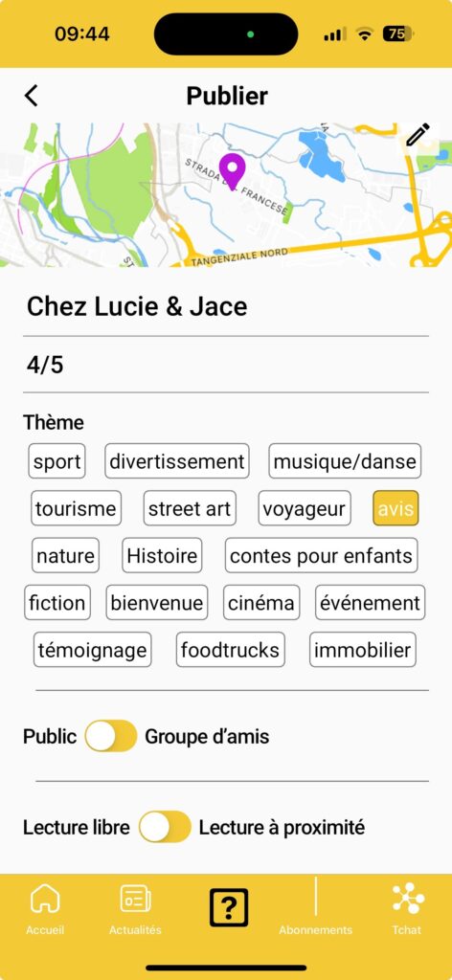452x980 pixels.
Task: Click the pencil edit icon on map
Action: pos(418,135)
